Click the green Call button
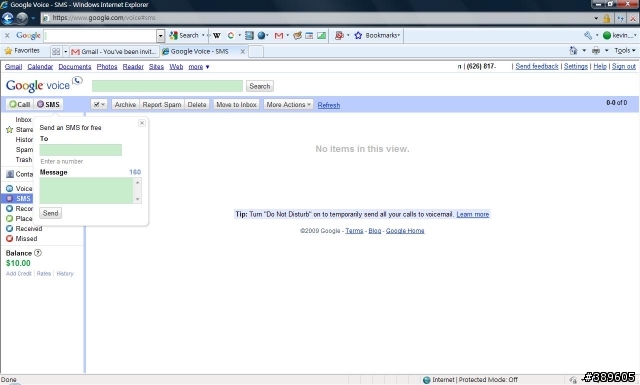The height and width of the screenshot is (385, 640). click(20, 105)
